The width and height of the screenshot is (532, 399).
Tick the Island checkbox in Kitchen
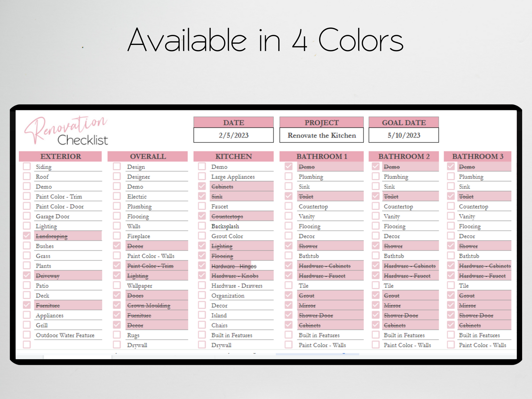202,315
